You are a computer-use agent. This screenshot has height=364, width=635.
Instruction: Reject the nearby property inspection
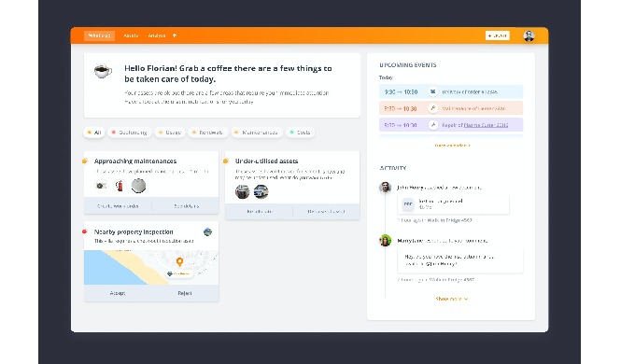point(185,293)
